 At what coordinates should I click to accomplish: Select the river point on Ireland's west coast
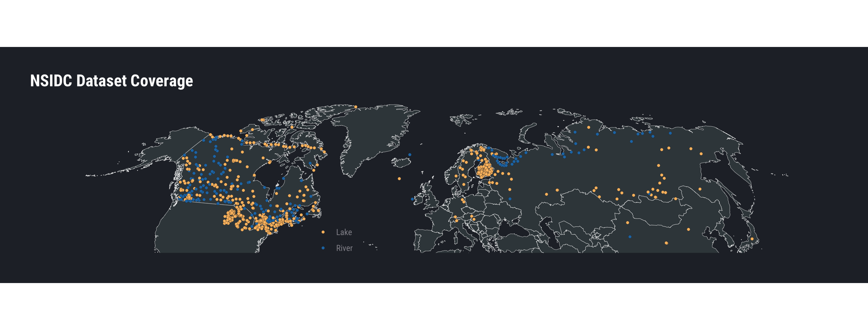pyautogui.click(x=412, y=199)
